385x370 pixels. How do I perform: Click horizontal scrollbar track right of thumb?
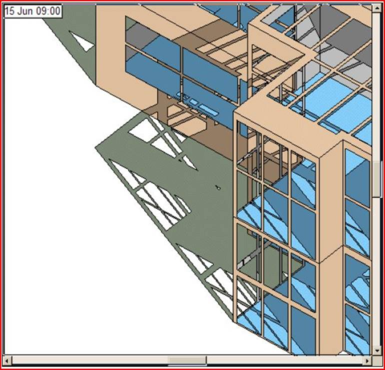[x=285, y=360]
